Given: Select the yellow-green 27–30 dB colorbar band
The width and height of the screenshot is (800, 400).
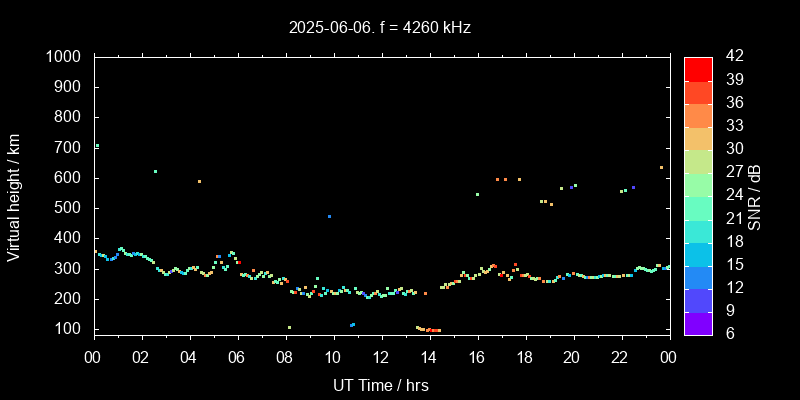Looking at the screenshot, I should point(697,161).
